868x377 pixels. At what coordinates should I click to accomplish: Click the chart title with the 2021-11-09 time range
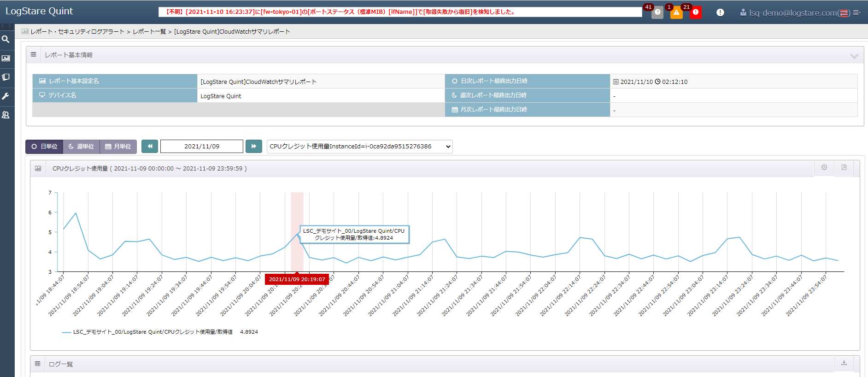pyautogui.click(x=150, y=169)
